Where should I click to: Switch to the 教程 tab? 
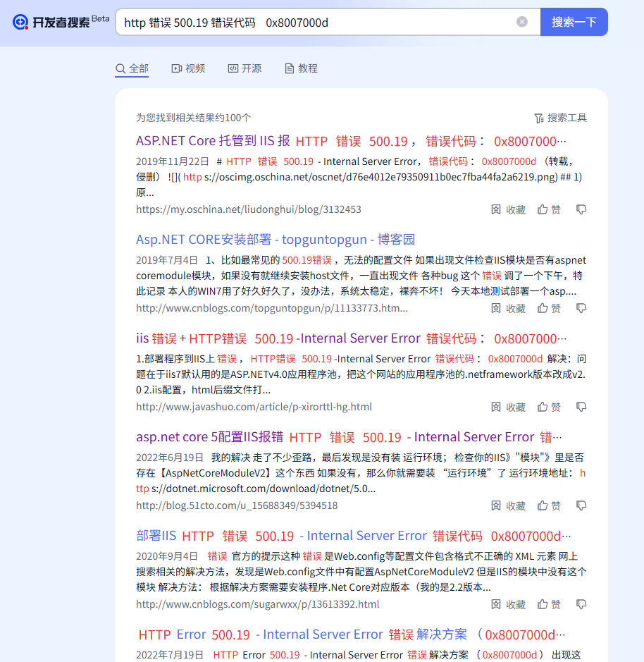click(x=302, y=68)
